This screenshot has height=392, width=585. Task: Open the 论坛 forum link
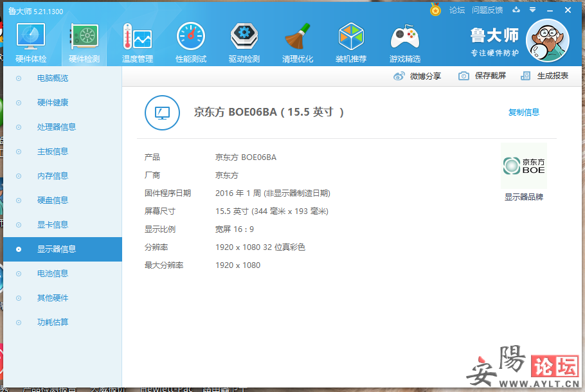pos(457,10)
